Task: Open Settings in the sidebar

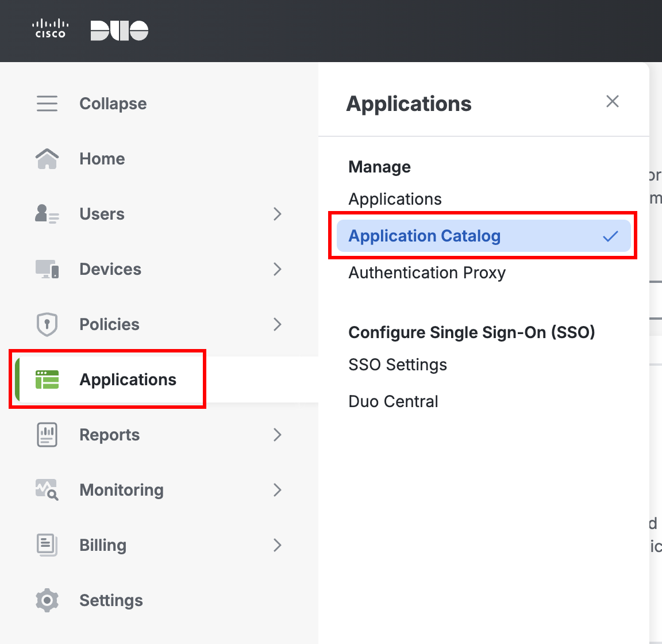Action: coord(111,601)
